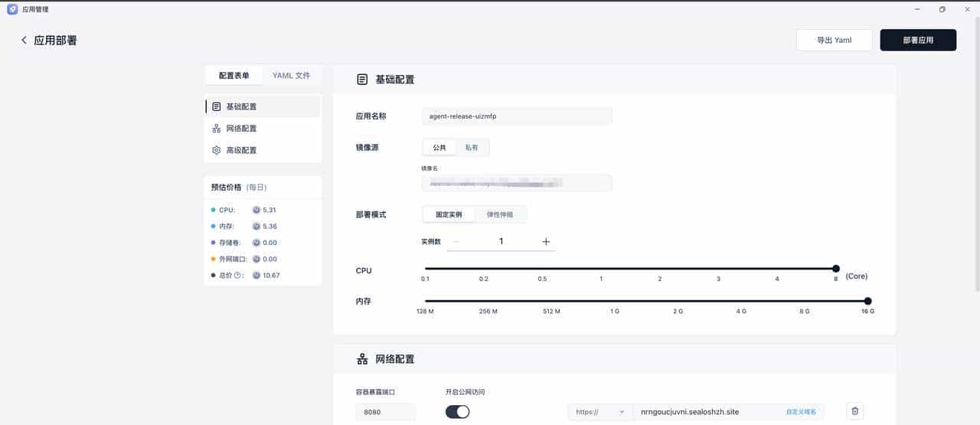Image resolution: width=980 pixels, height=425 pixels.
Task: Open the https:// protocol dropdown
Action: 600,412
